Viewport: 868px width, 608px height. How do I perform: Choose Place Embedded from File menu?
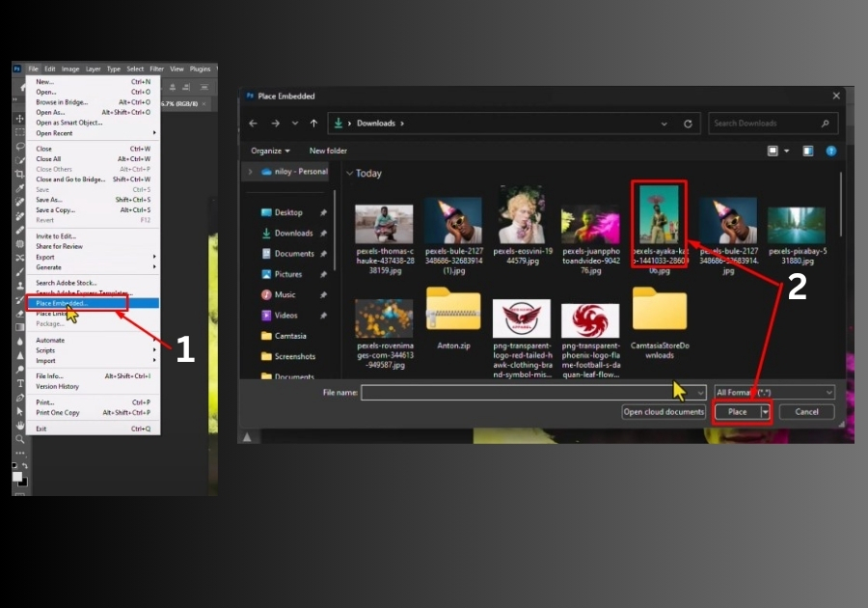coord(93,303)
